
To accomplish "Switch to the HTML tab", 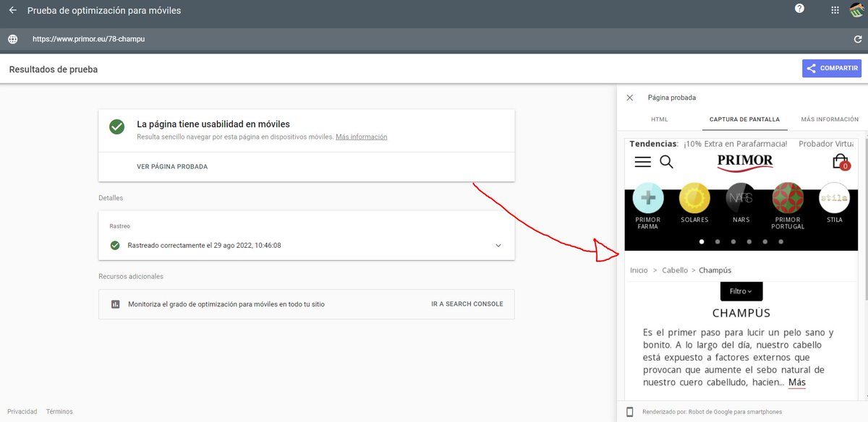I will 659,119.
